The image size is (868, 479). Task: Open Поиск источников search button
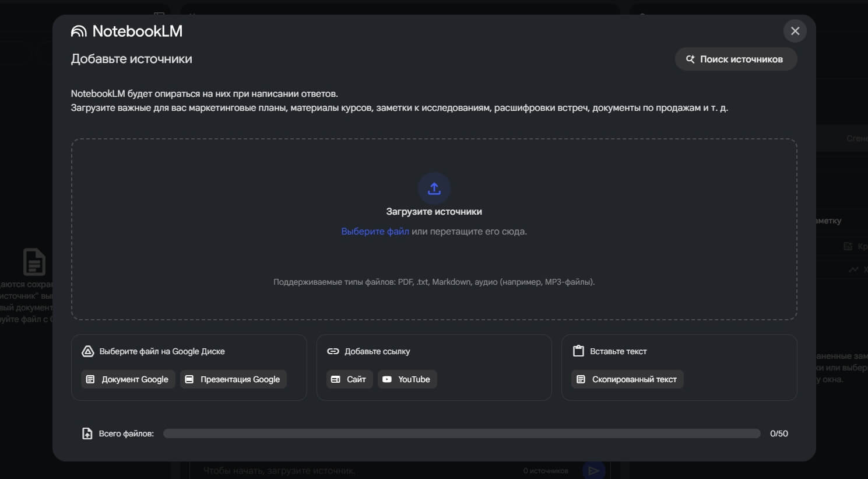click(736, 59)
